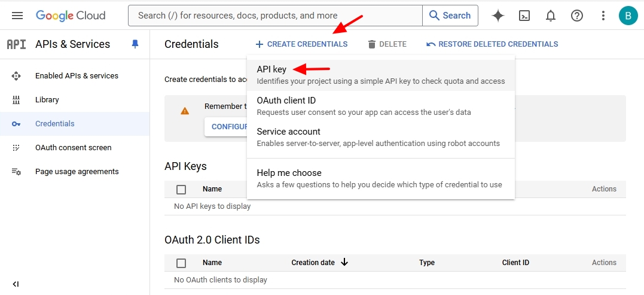Activate Cloud Shell terminal icon
Image resolution: width=644 pixels, height=295 pixels.
pyautogui.click(x=524, y=16)
